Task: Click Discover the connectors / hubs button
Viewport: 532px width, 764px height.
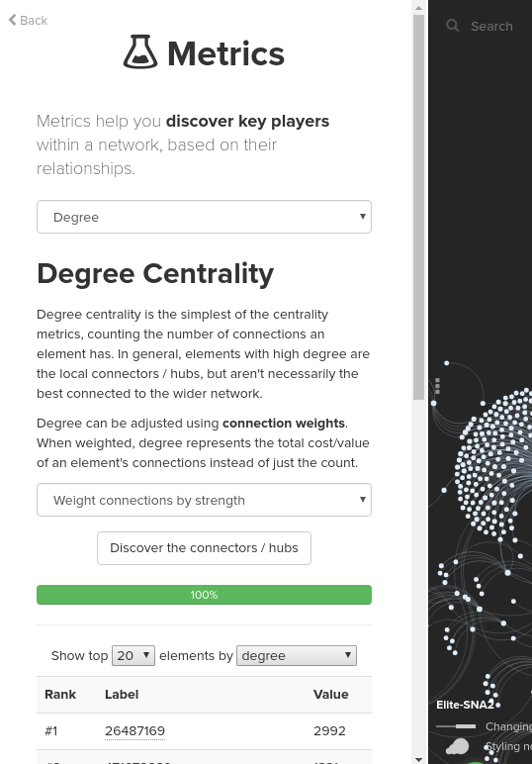Action: (x=204, y=548)
